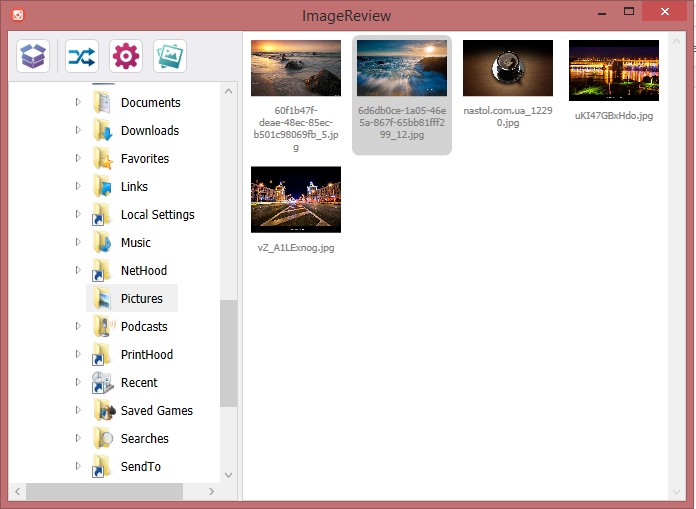Expand the NetHood tree node
The width and height of the screenshot is (696, 509).
pyautogui.click(x=78, y=270)
